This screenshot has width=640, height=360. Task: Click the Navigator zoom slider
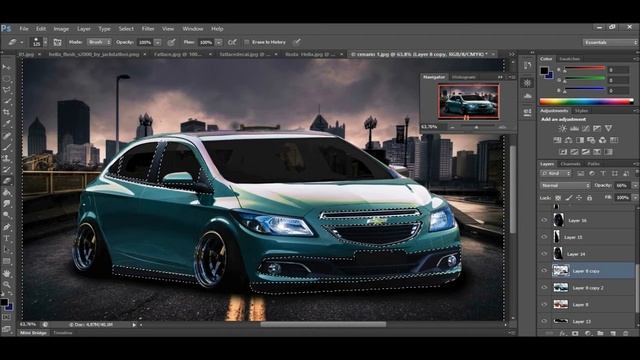click(476, 127)
